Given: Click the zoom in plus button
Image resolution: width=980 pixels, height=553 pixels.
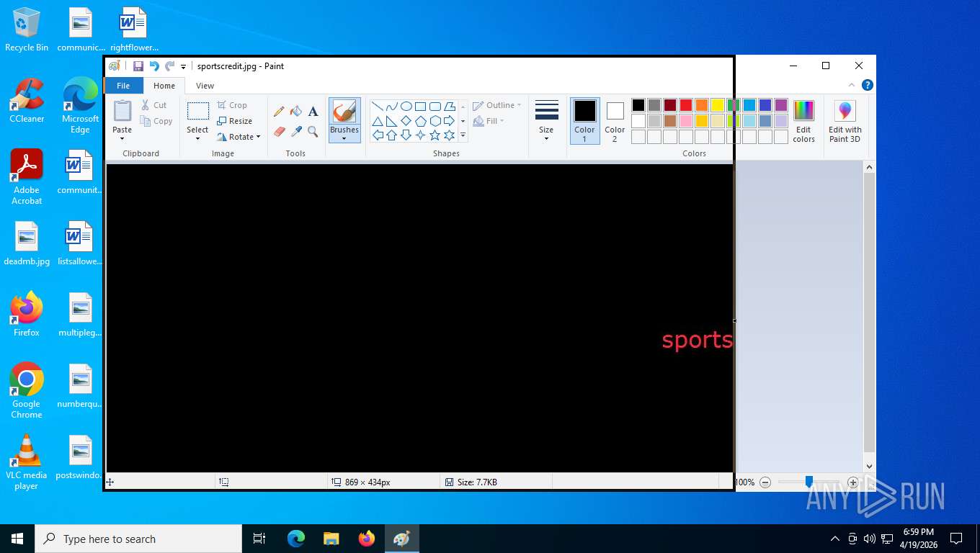Looking at the screenshot, I should [853, 482].
